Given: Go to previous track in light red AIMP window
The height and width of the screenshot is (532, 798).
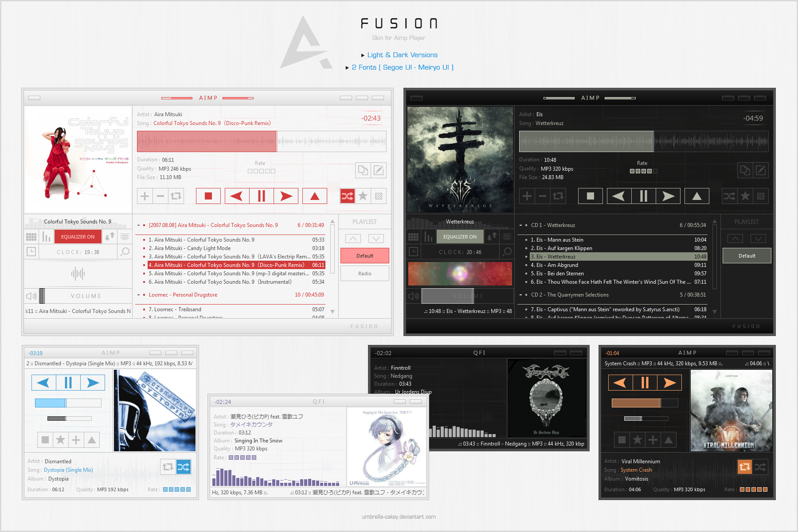Looking at the screenshot, I should pyautogui.click(x=237, y=196).
